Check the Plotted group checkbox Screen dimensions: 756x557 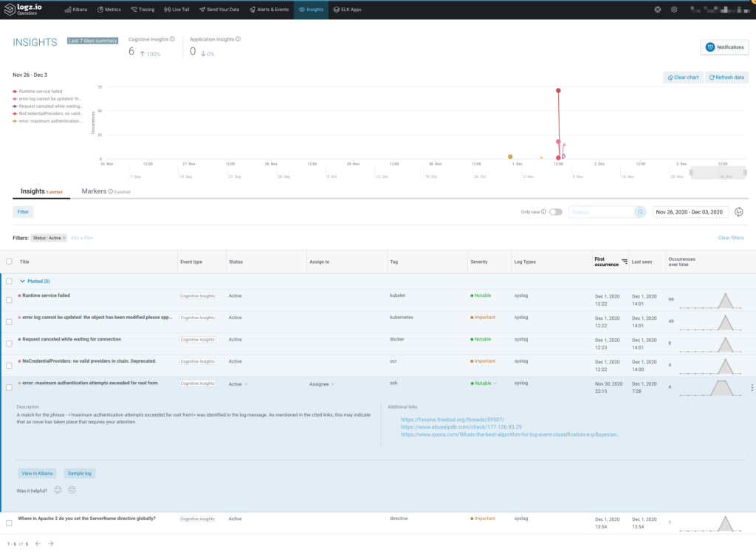9,281
